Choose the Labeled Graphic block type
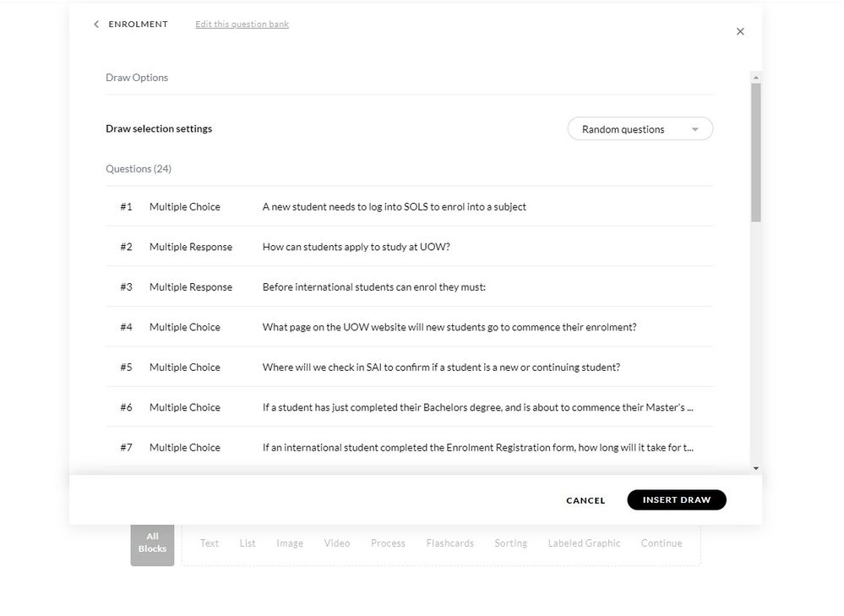844x616 pixels. click(x=584, y=543)
